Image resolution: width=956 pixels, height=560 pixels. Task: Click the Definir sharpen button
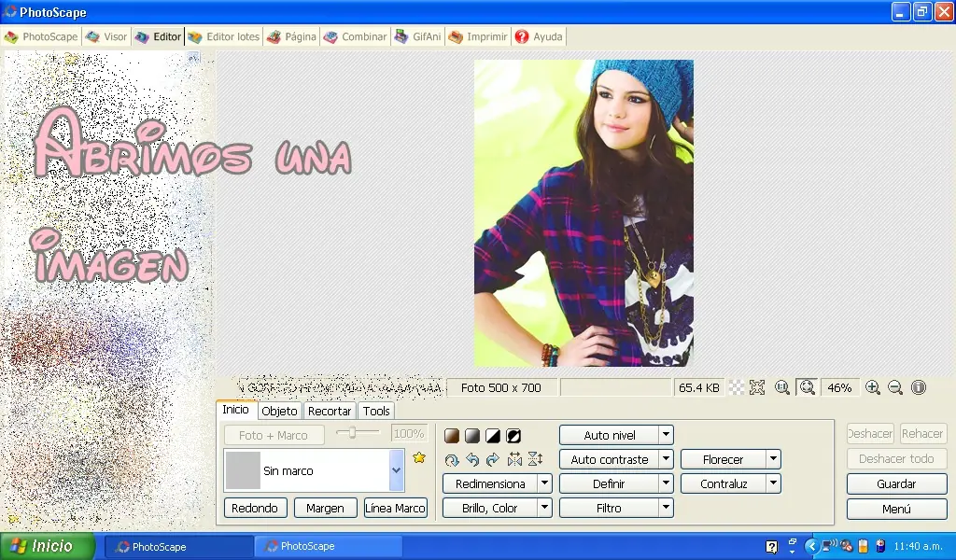[x=609, y=483]
